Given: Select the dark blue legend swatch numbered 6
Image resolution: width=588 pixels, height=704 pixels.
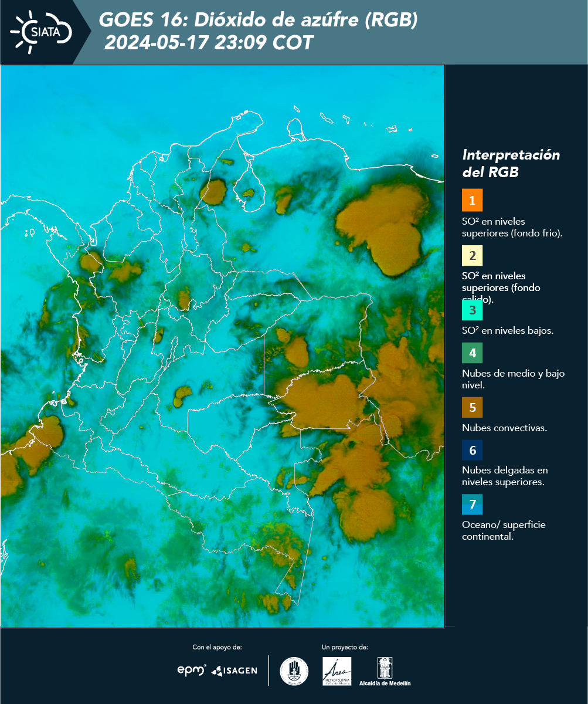Looking at the screenshot, I should point(472,451).
